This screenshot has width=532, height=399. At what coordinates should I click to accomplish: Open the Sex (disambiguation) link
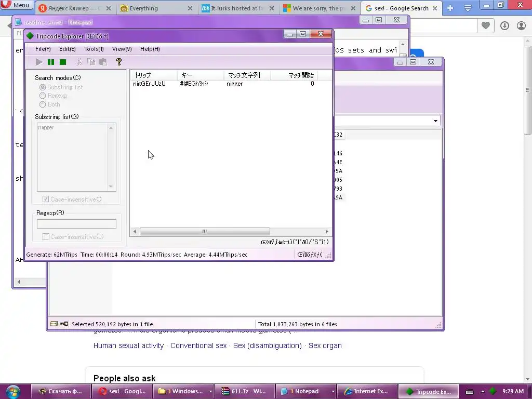pyautogui.click(x=268, y=345)
